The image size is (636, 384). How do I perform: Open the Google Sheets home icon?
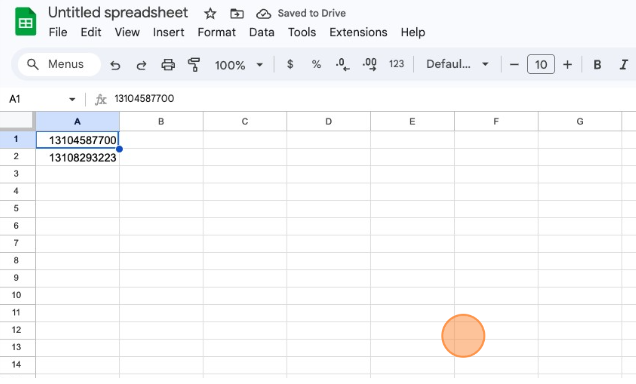click(26, 22)
